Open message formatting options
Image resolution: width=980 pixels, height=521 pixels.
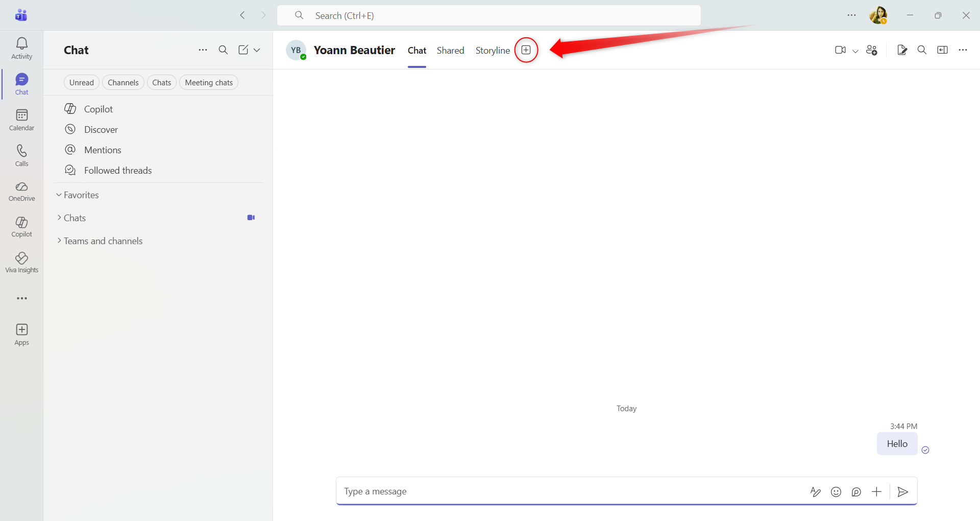[816, 492]
